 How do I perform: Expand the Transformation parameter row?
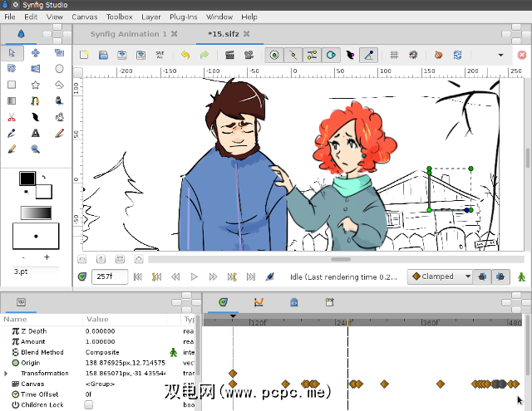(7, 374)
